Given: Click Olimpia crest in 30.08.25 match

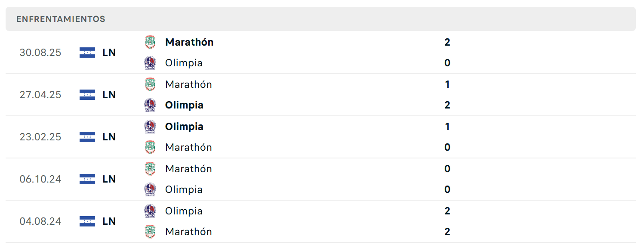Looking at the screenshot, I should 150,63.
